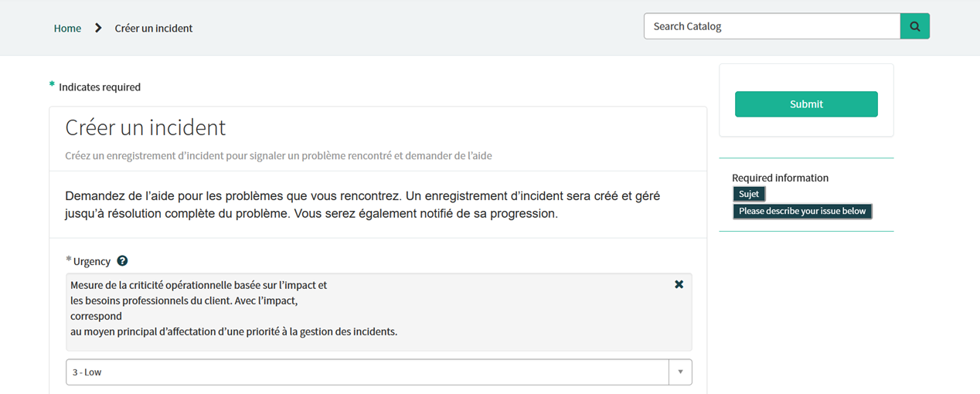Click the 'Demandez de l'aide' paragraph
The width and height of the screenshot is (980, 394).
pos(362,205)
